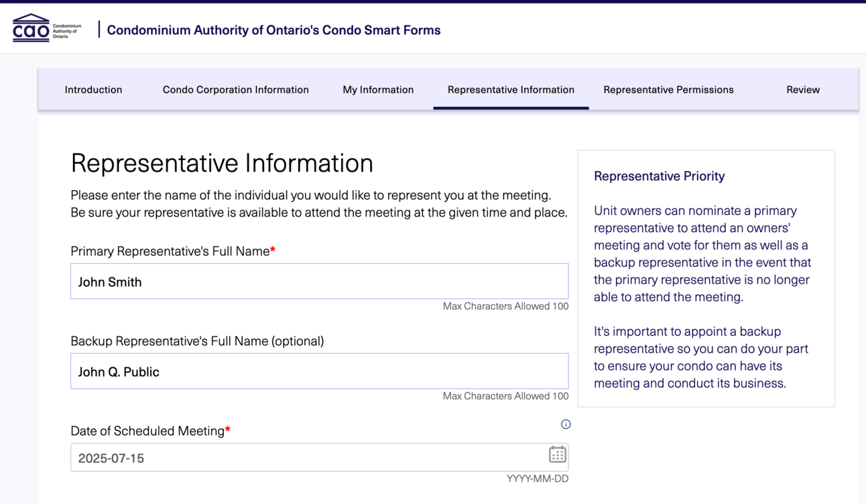This screenshot has height=504, width=866.
Task: Click the Date of Scheduled Meeting label
Action: (150, 431)
